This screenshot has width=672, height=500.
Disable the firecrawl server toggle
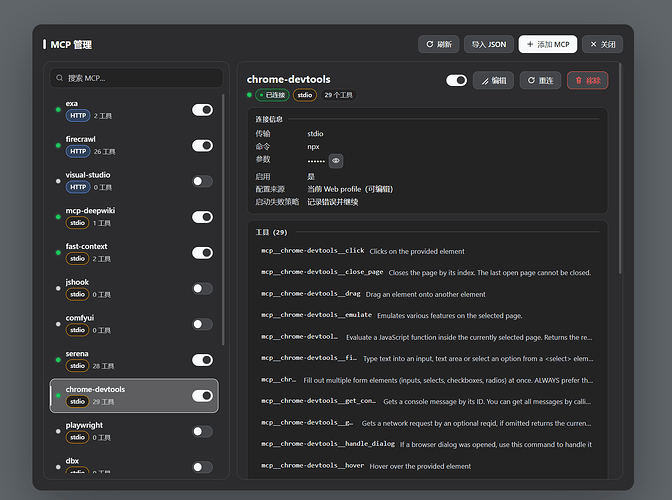click(202, 146)
